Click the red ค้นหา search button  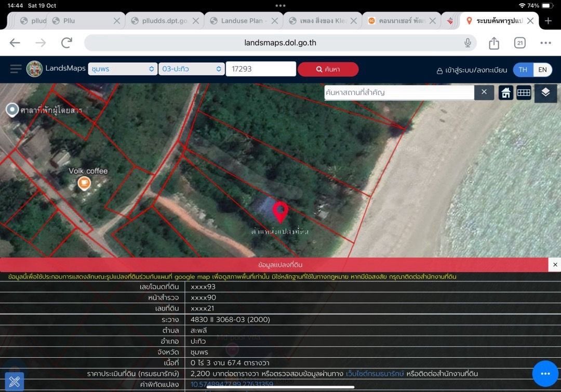328,70
